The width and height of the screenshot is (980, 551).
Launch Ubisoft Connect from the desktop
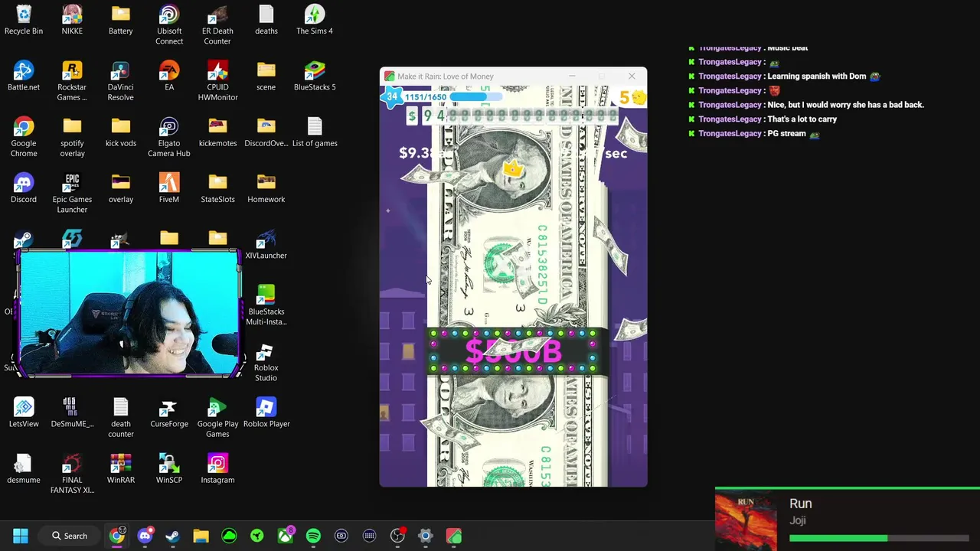[x=169, y=25]
